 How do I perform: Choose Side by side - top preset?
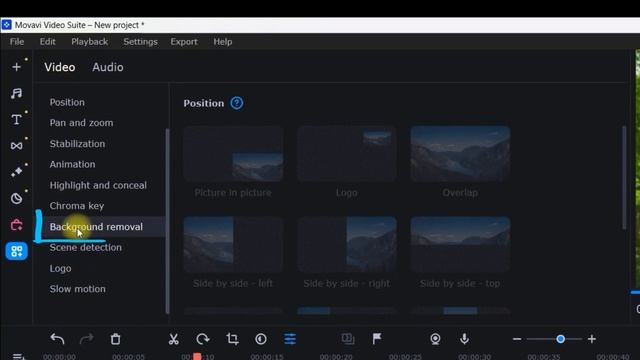[460, 244]
